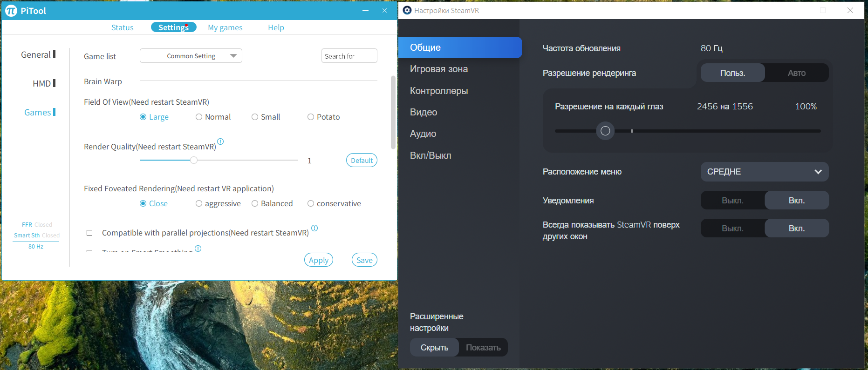
Task: Open the Расположение меню dropdown
Action: click(765, 172)
